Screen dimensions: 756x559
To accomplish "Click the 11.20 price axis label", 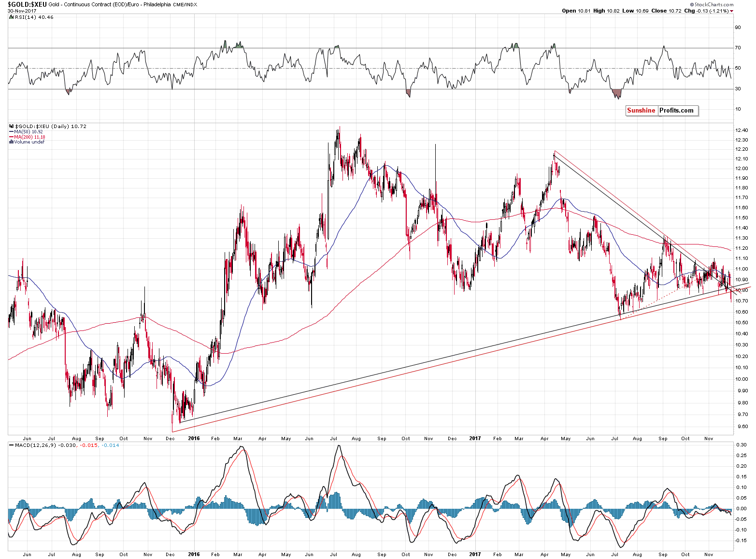I will click(742, 248).
